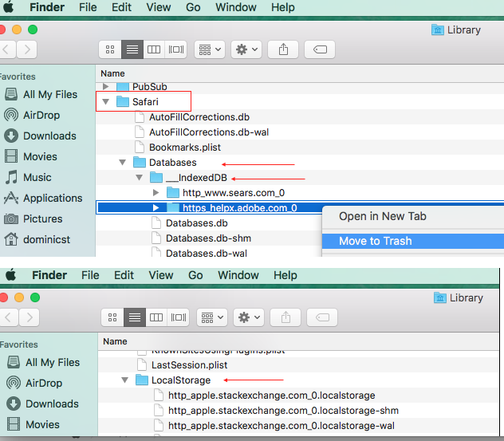Choose Open in New Tab from context menu
The width and height of the screenshot is (504, 441).
[x=383, y=216]
